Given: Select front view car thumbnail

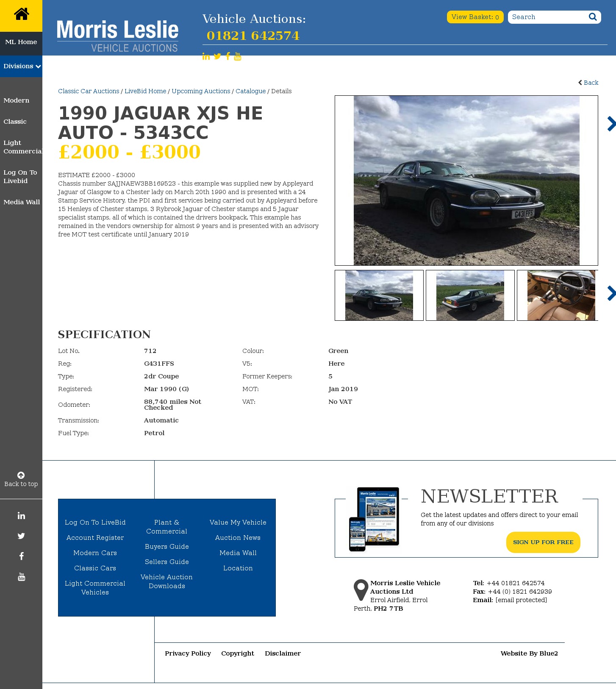Looking at the screenshot, I should click(379, 295).
